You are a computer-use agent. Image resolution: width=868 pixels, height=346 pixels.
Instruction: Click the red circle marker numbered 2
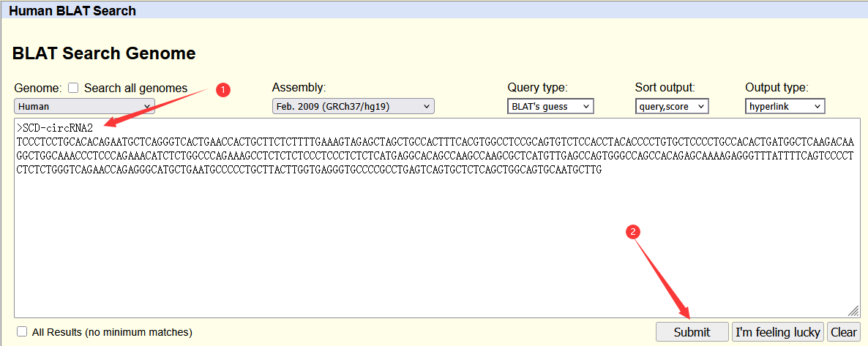click(x=634, y=231)
